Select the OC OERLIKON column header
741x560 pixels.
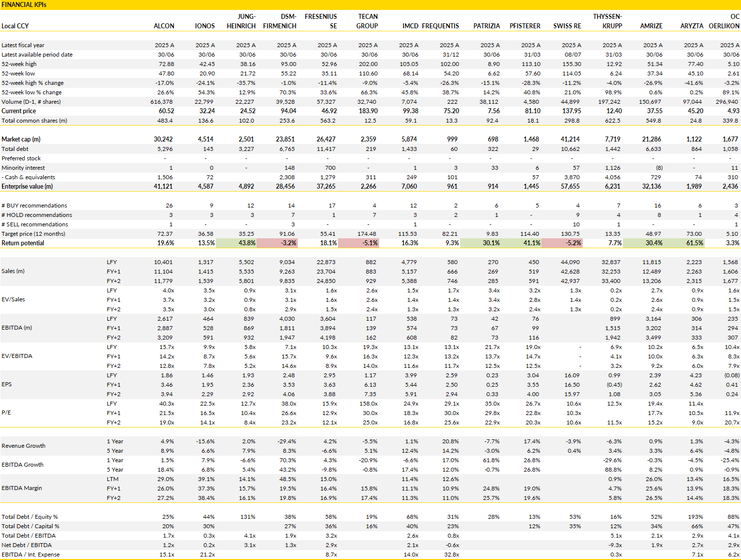point(724,21)
